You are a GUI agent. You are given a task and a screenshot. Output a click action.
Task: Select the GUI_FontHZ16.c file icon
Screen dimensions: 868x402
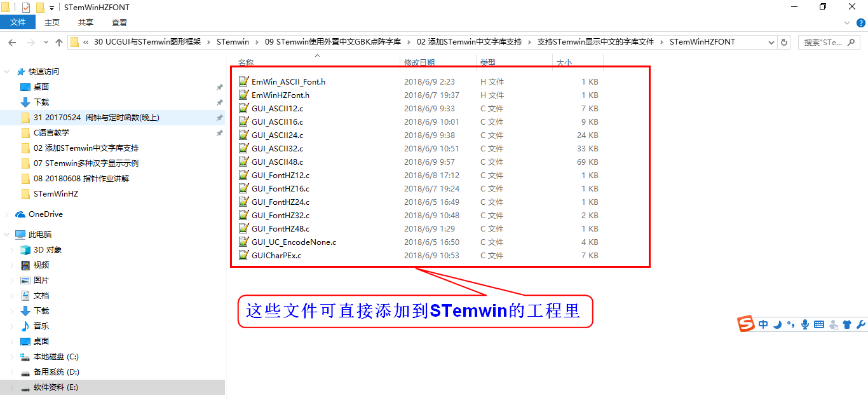(243, 188)
